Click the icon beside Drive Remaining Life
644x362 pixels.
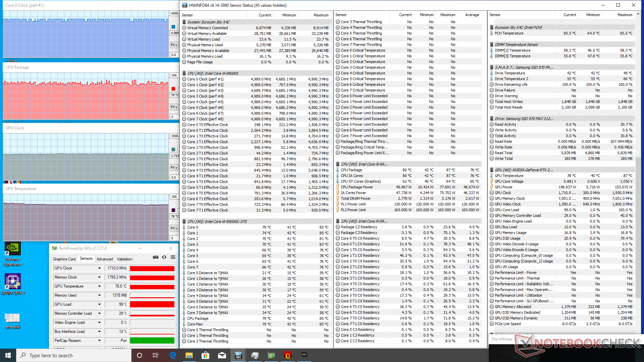(491, 84)
